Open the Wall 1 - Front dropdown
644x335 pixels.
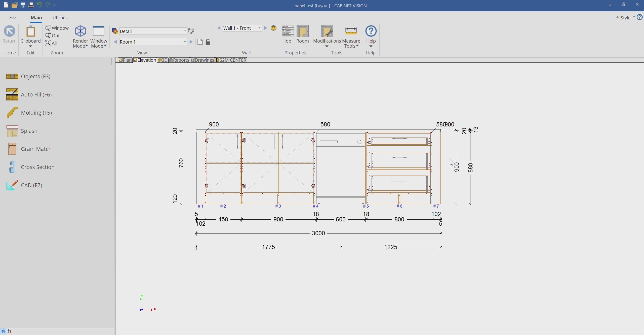[259, 28]
